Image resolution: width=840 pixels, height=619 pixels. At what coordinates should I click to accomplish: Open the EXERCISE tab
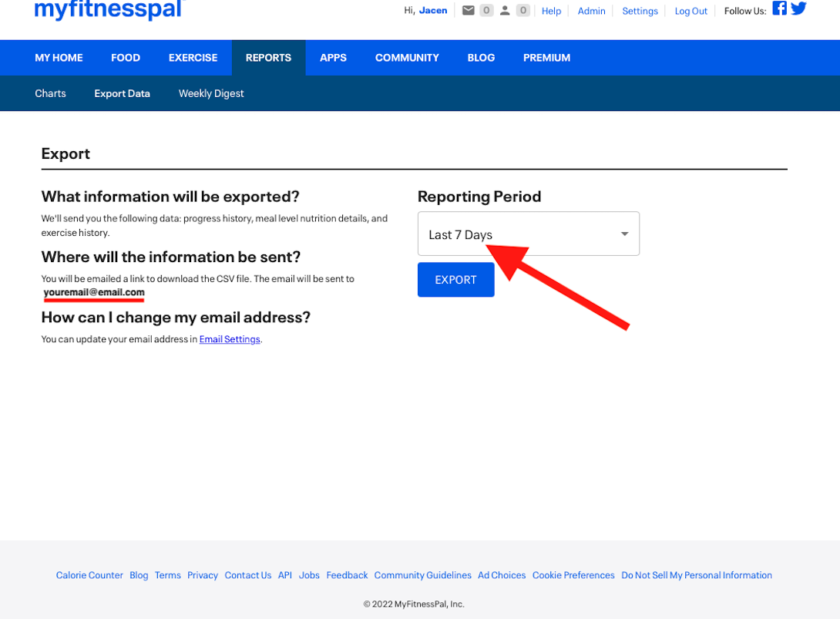point(193,58)
